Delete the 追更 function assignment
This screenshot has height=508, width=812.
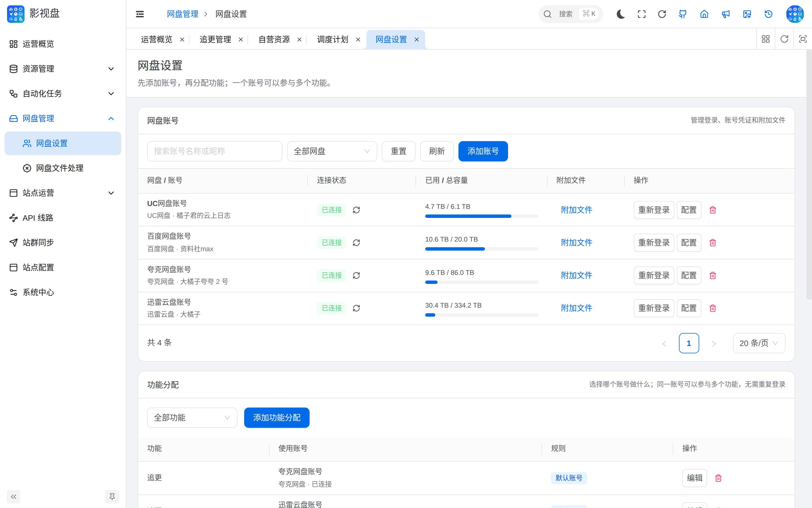(718, 478)
